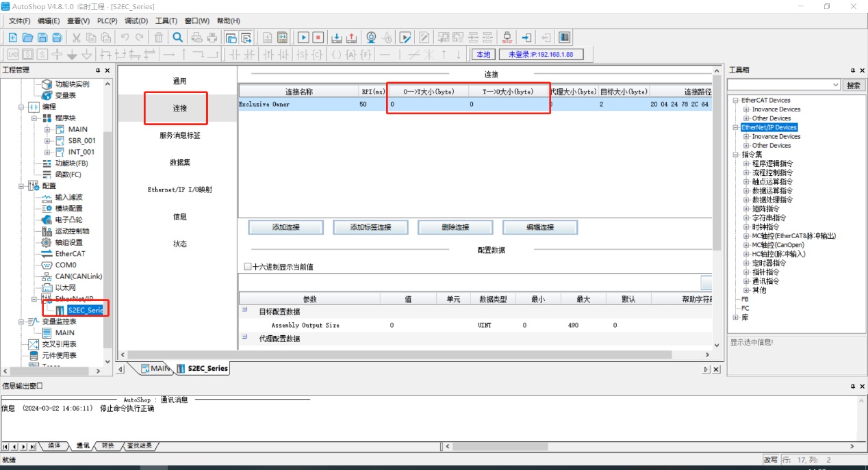Image resolution: width=868 pixels, height=470 pixels.
Task: Click the Upload from PLC icon
Action: pyautogui.click(x=351, y=38)
